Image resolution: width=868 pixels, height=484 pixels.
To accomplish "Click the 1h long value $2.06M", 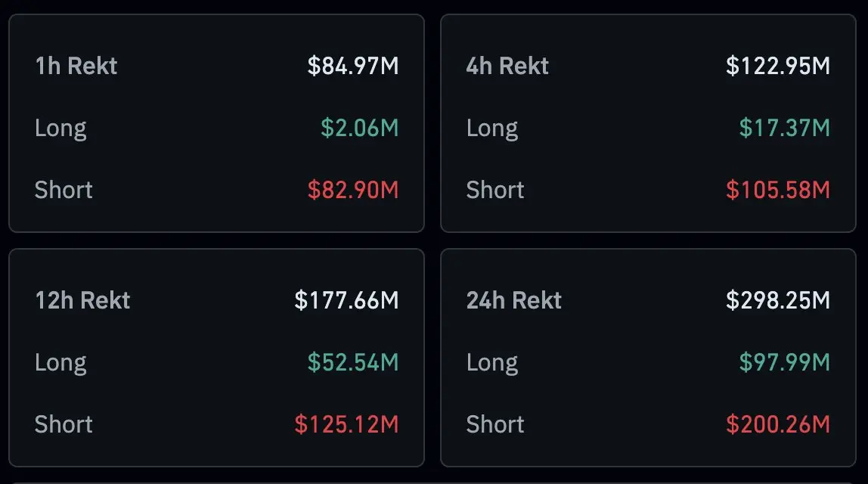I will coord(359,128).
